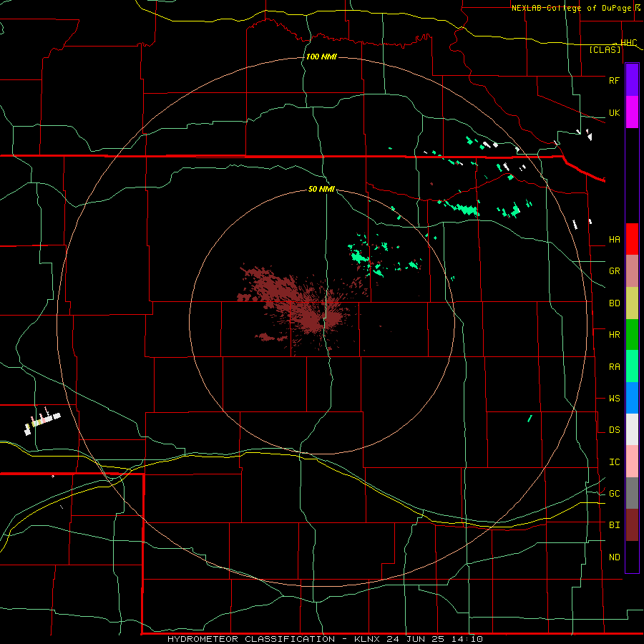The width and height of the screenshot is (644, 644).
Task: Click the DS legend label
Action: point(614,430)
